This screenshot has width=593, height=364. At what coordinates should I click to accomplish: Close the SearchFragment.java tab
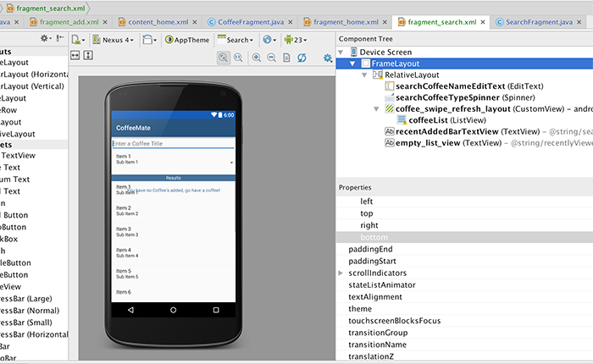[579, 22]
